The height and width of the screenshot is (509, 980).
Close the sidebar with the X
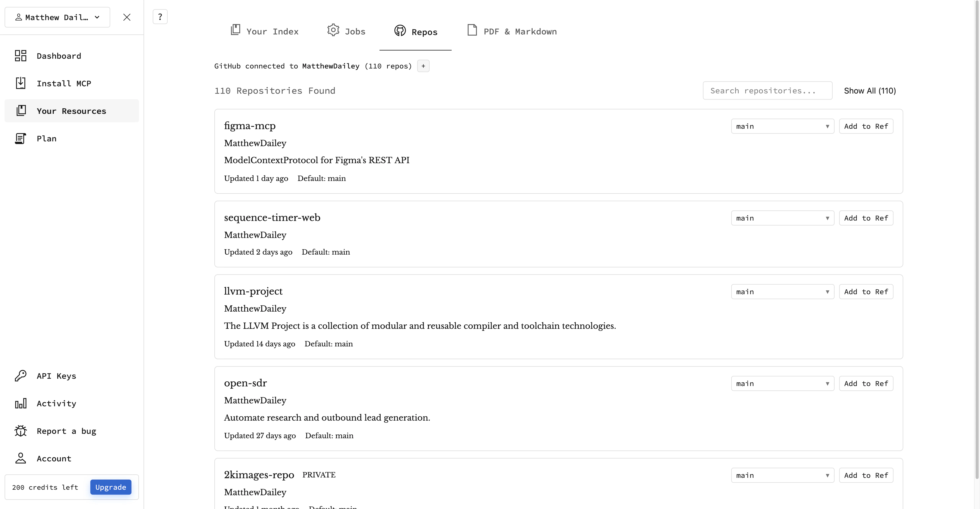127,17
